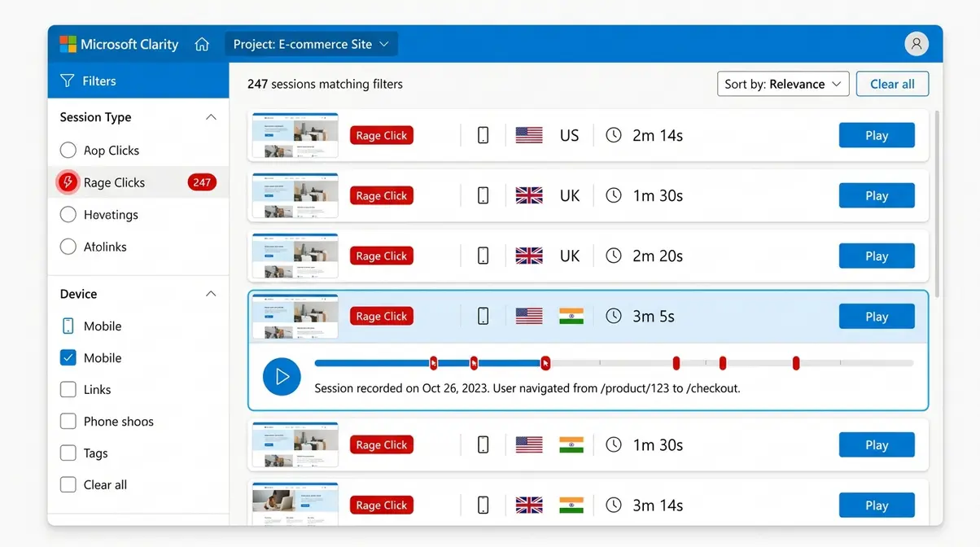Open thumbnail of 3m 14s session
The height and width of the screenshot is (547, 980).
[x=295, y=505]
